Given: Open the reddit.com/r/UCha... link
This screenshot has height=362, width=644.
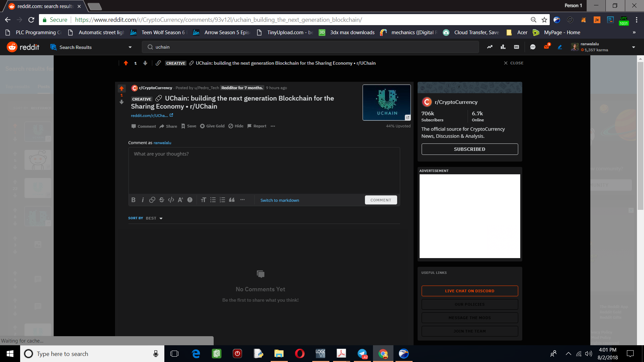Looking at the screenshot, I should tap(152, 116).
